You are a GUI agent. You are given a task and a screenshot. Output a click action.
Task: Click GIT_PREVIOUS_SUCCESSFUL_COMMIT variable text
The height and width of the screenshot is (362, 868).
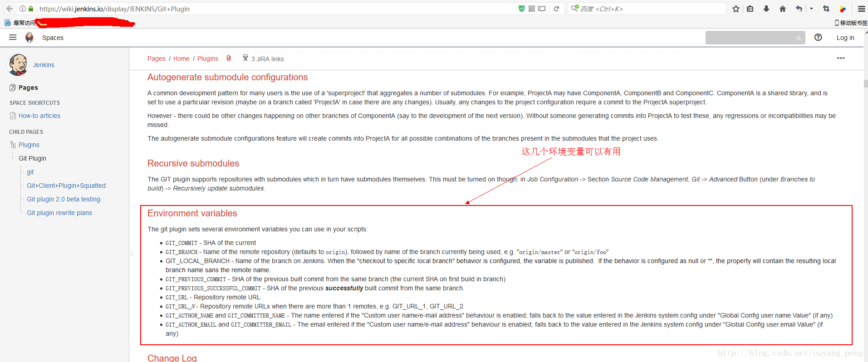pos(213,289)
